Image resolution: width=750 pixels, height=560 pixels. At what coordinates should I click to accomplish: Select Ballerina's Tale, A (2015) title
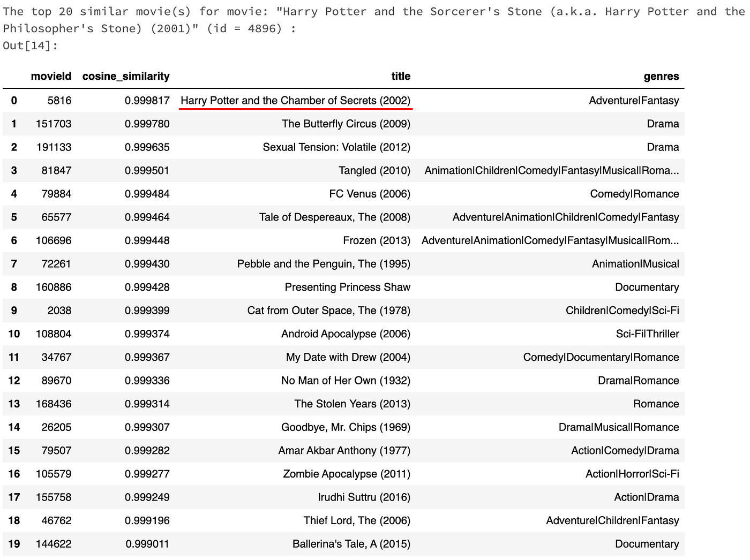click(x=351, y=544)
